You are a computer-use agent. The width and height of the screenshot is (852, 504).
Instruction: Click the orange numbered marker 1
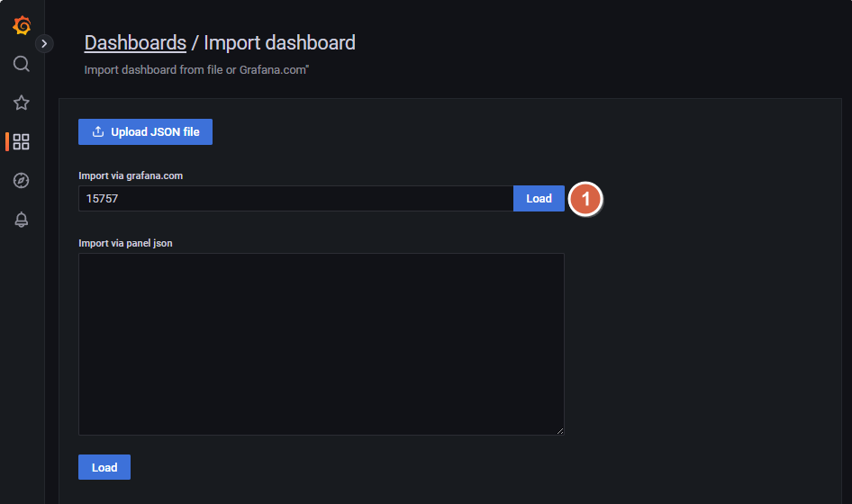click(585, 199)
